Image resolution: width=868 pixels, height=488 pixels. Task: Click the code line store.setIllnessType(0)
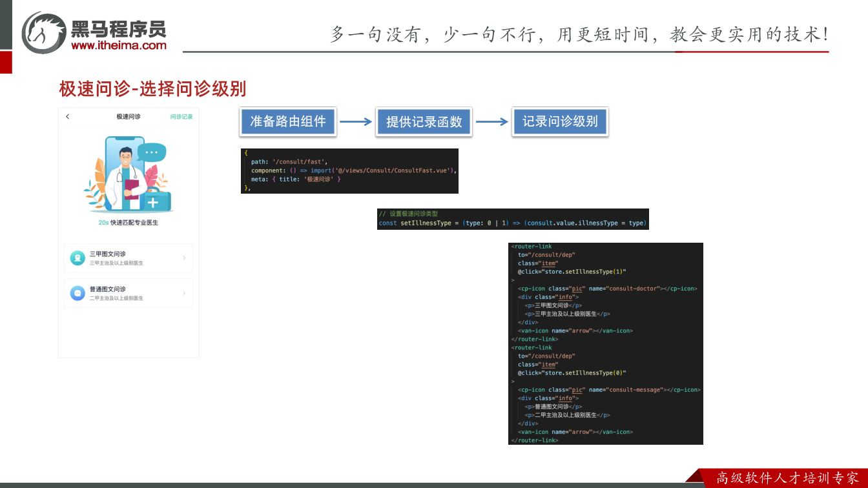(572, 373)
